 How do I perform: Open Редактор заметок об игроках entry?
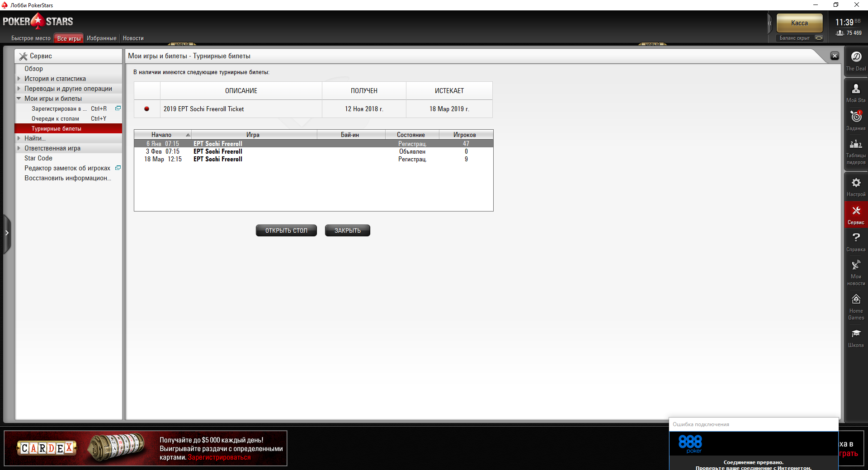point(68,168)
